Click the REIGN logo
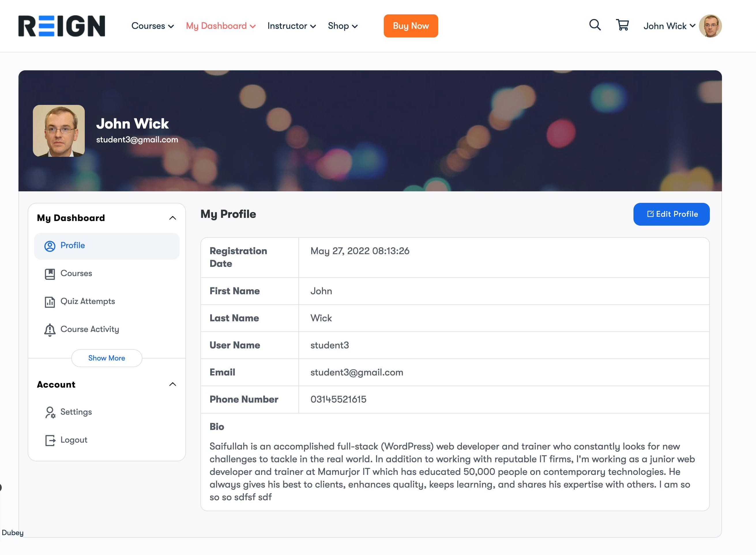 pos(61,26)
